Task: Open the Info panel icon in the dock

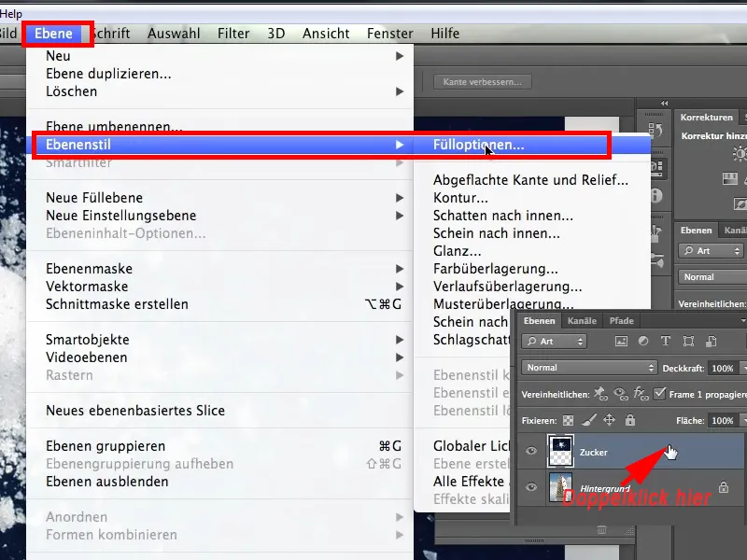Action: [656, 196]
